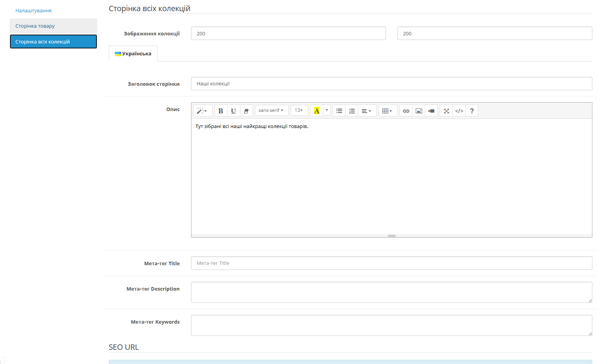Toggle the HTML code view
The height and width of the screenshot is (364, 597).
click(x=459, y=111)
